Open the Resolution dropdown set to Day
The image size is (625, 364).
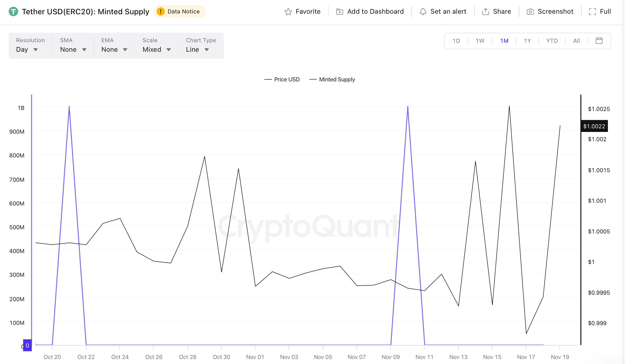(x=27, y=49)
